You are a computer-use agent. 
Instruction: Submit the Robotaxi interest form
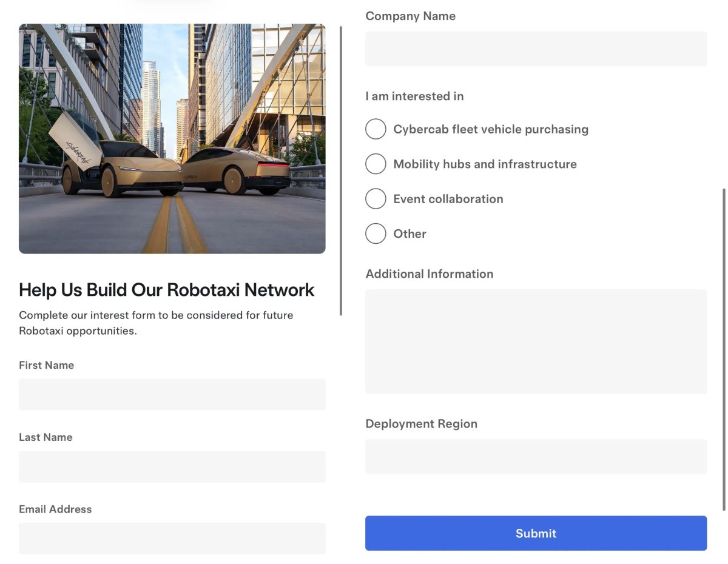[x=536, y=533]
